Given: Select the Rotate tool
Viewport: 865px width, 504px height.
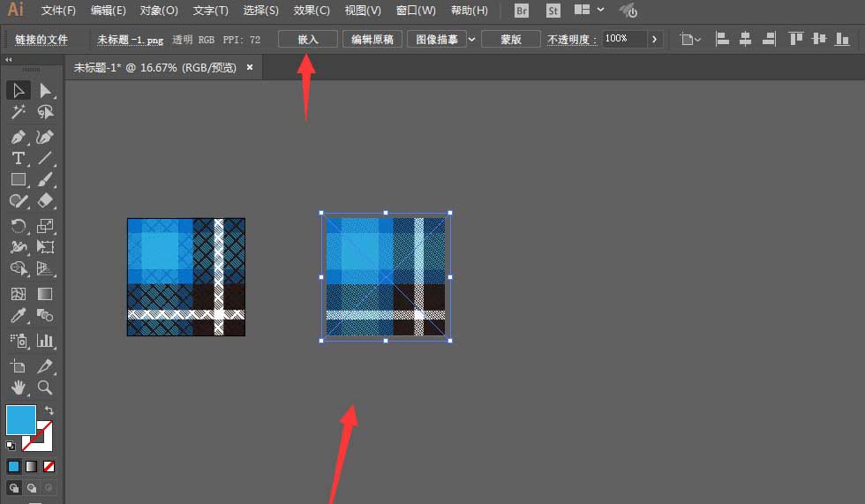Looking at the screenshot, I should 19,226.
